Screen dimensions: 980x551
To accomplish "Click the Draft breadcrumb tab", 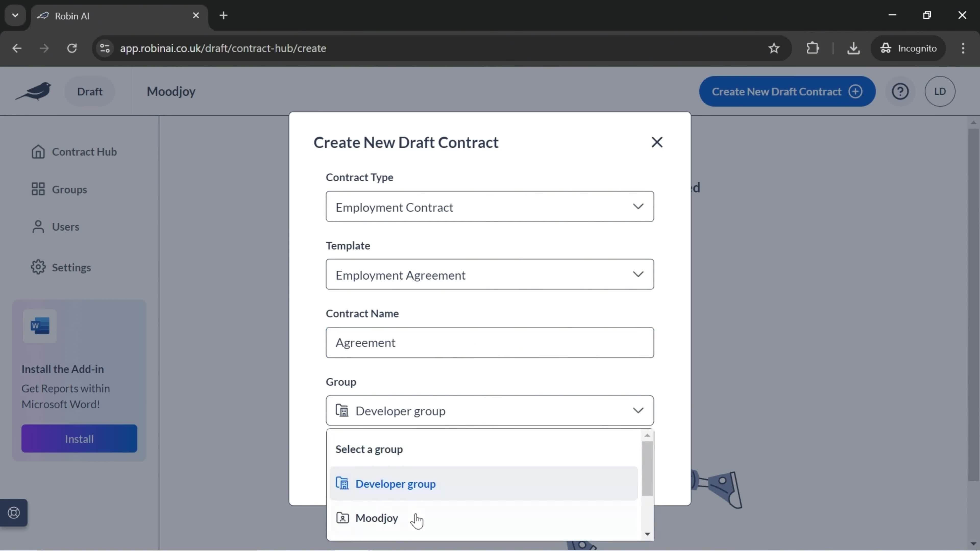I will click(x=90, y=91).
